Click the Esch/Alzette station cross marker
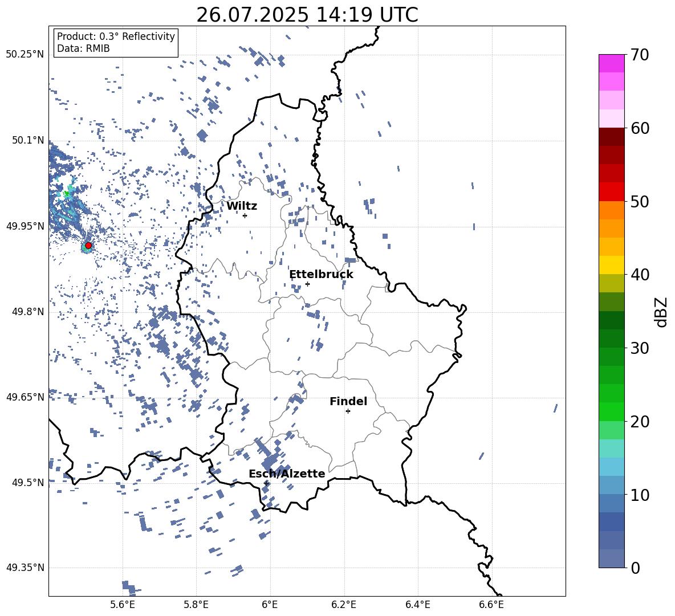The image size is (675, 616). [266, 483]
